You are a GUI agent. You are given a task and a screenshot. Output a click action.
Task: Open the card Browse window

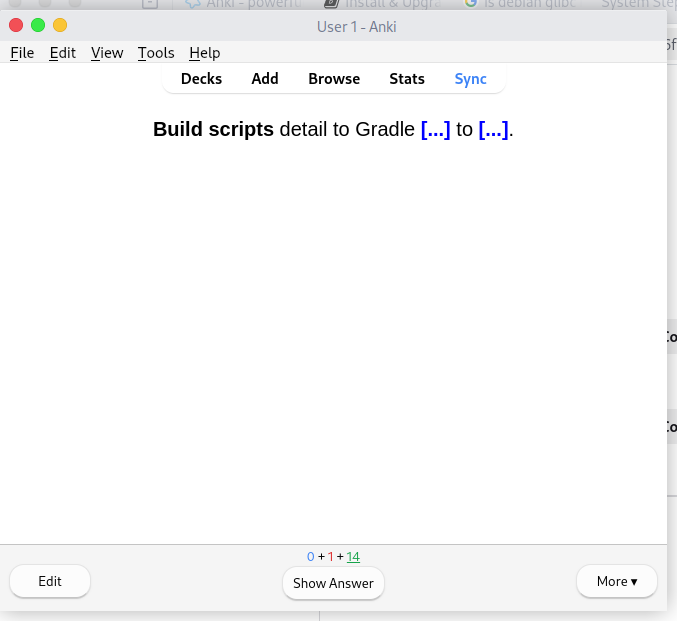coord(334,79)
